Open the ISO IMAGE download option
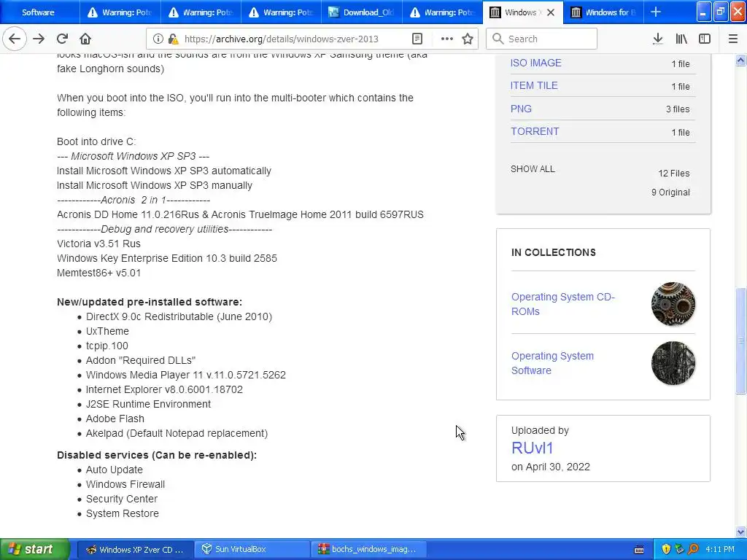This screenshot has width=747, height=560. pos(536,63)
